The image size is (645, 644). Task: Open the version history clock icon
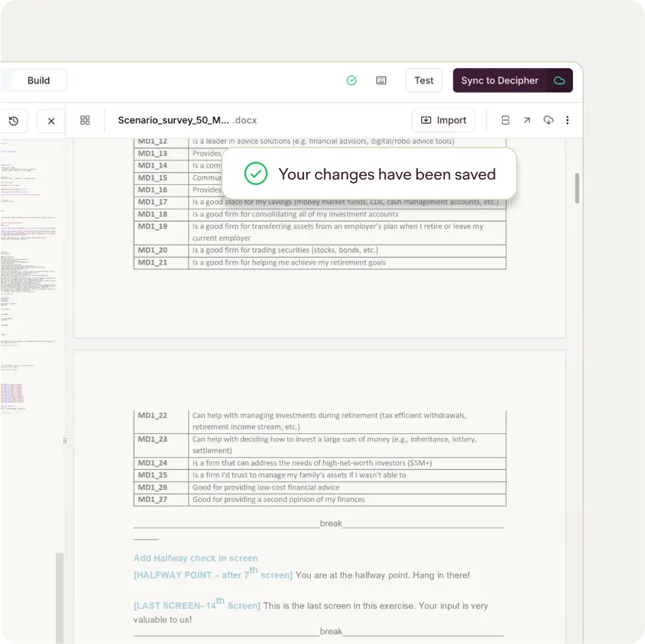(x=14, y=121)
